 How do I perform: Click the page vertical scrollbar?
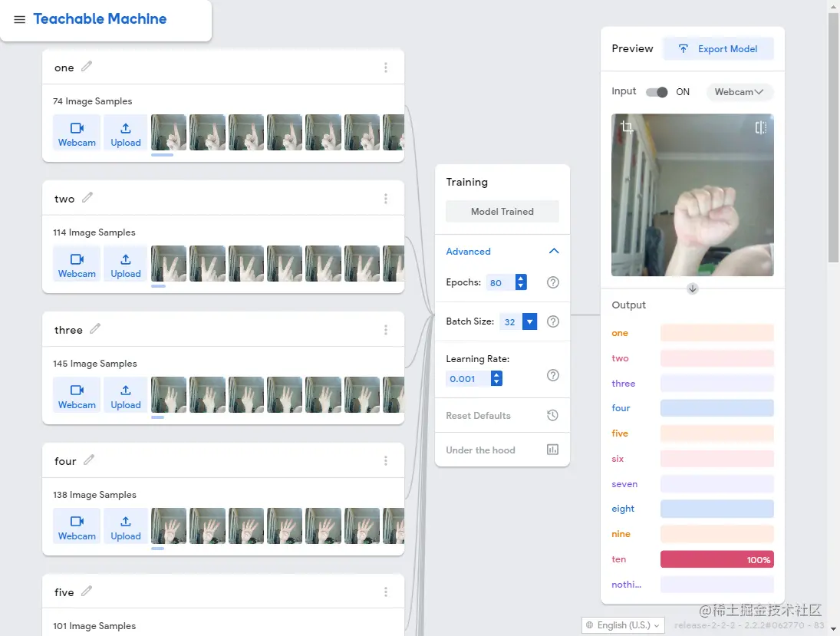click(x=833, y=137)
